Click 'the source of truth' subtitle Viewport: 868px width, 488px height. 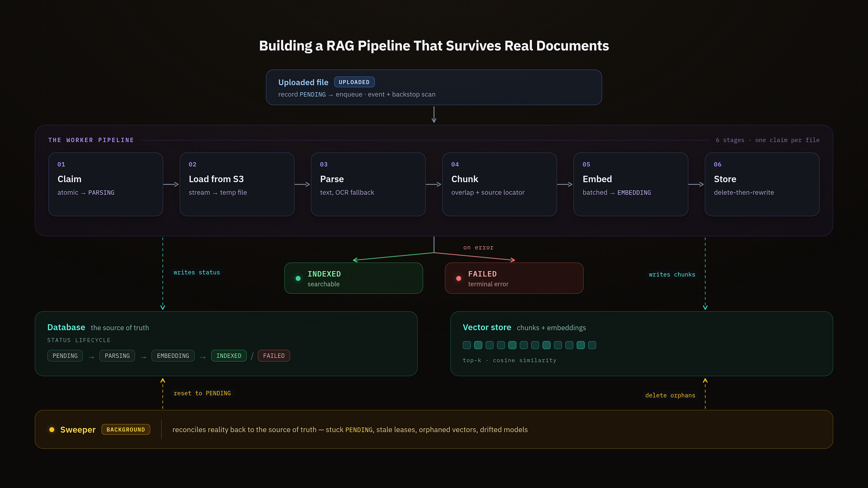click(x=120, y=328)
